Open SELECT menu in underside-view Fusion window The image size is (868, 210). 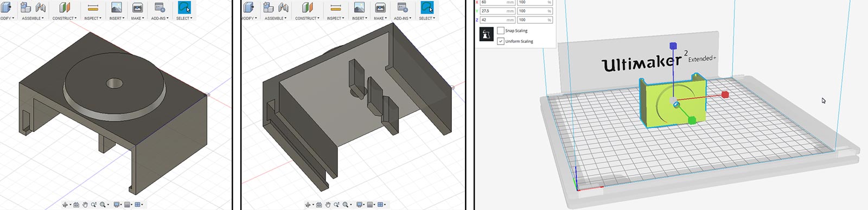point(427,18)
